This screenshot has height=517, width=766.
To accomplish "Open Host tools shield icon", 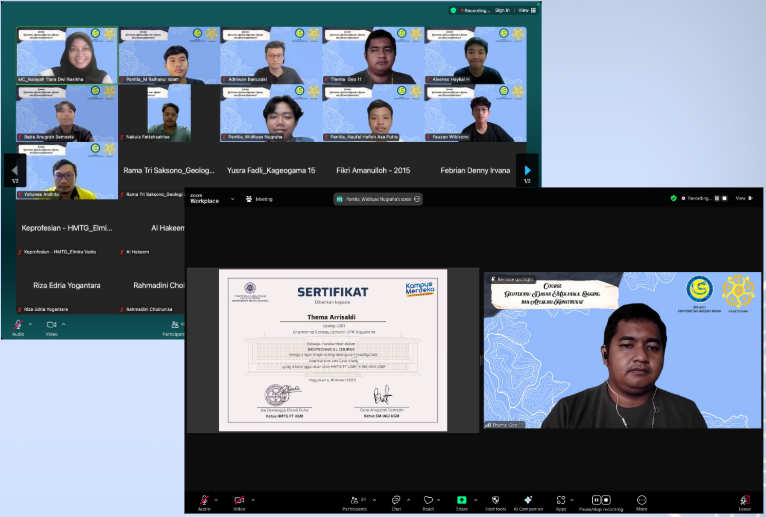I will tap(495, 500).
